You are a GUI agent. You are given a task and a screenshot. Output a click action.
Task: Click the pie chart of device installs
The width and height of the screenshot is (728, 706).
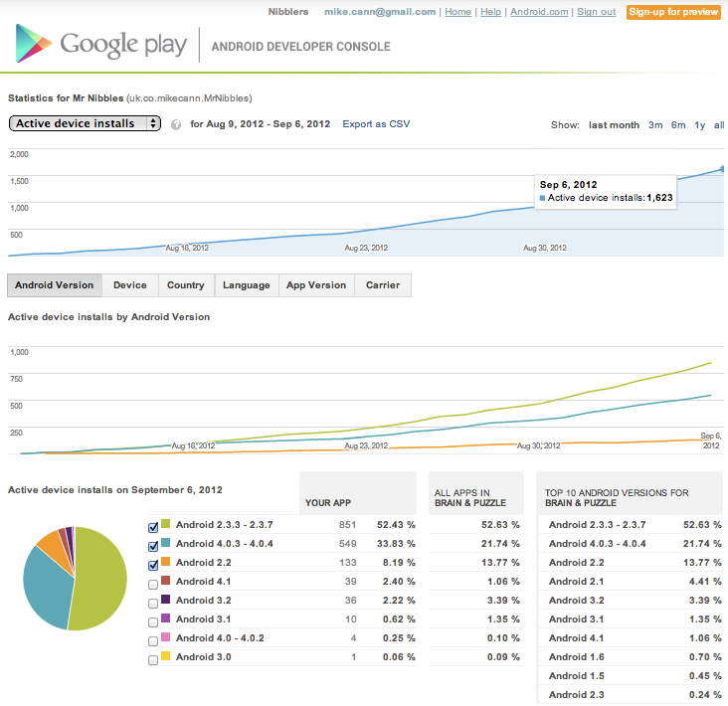coord(76,578)
